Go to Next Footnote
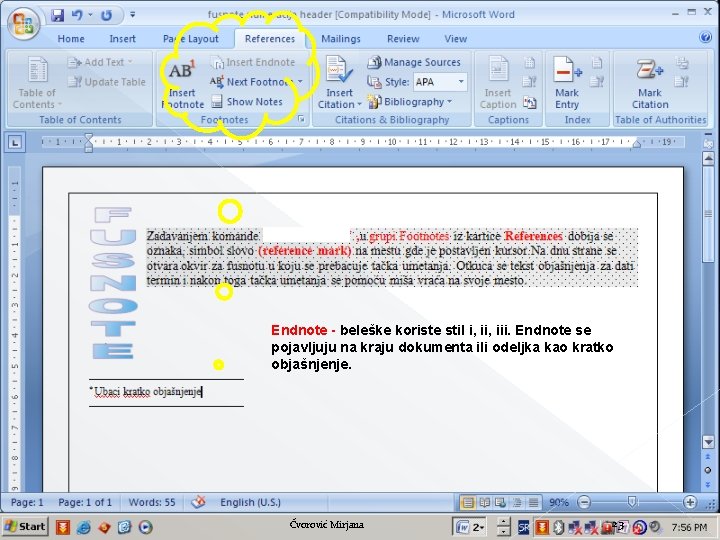 click(252, 82)
